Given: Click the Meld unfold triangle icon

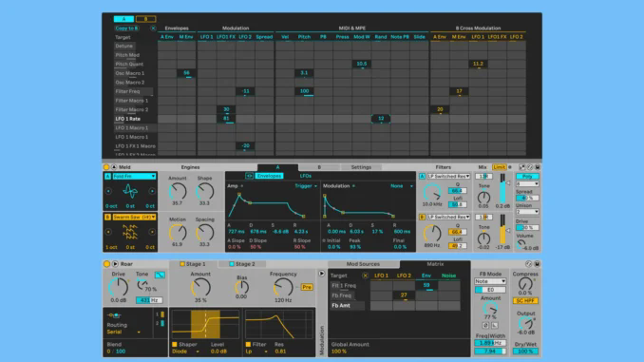Looking at the screenshot, I should [x=114, y=167].
